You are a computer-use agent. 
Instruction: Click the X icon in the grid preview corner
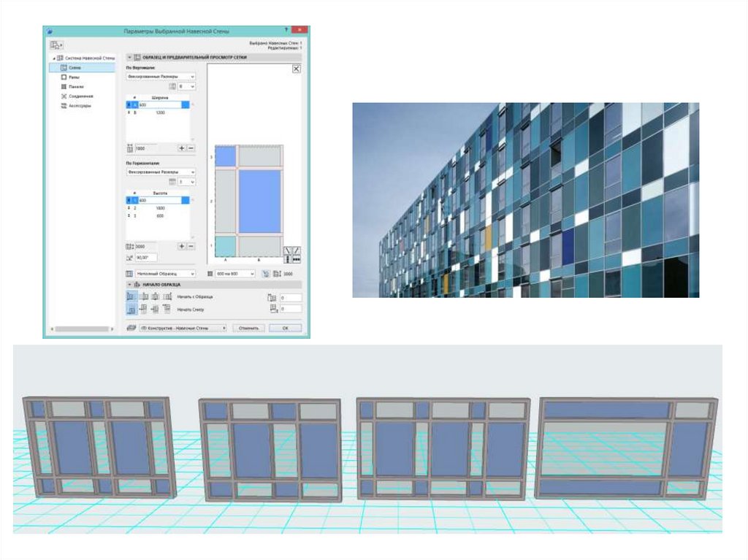(x=297, y=68)
